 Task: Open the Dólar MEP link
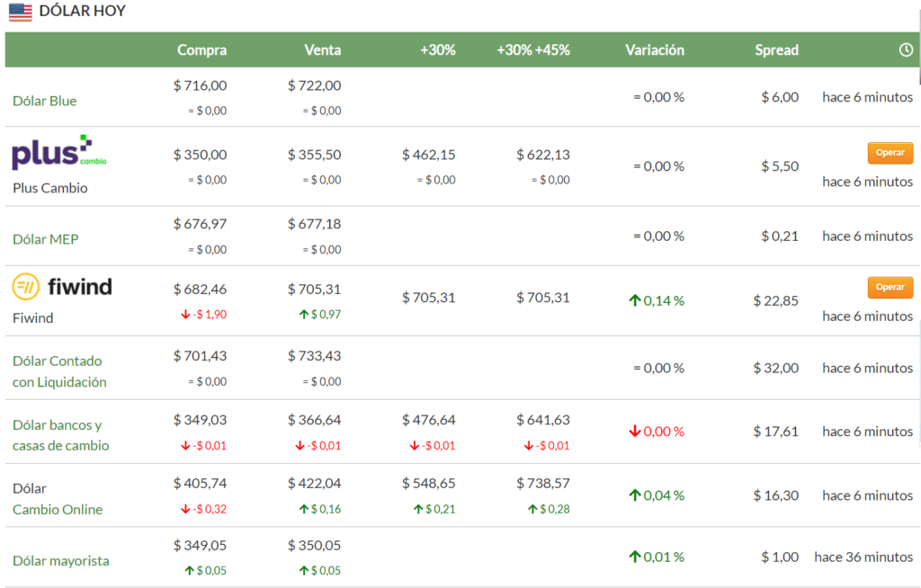pos(45,239)
